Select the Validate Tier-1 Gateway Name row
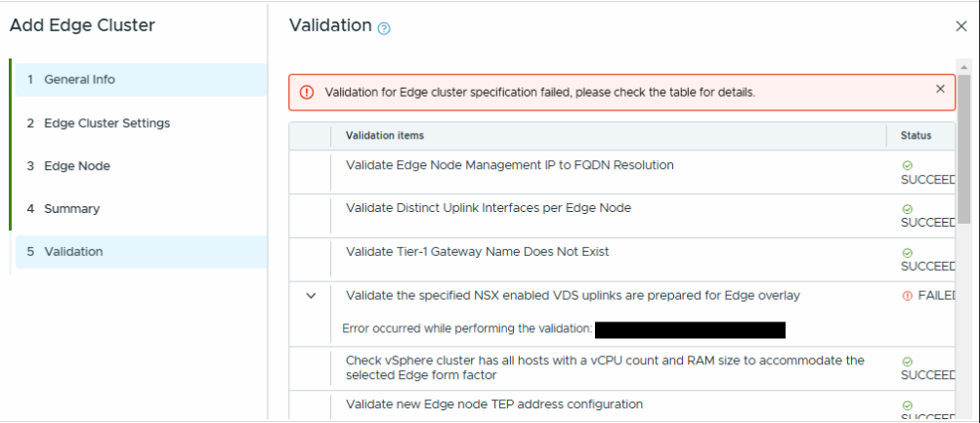 (478, 252)
